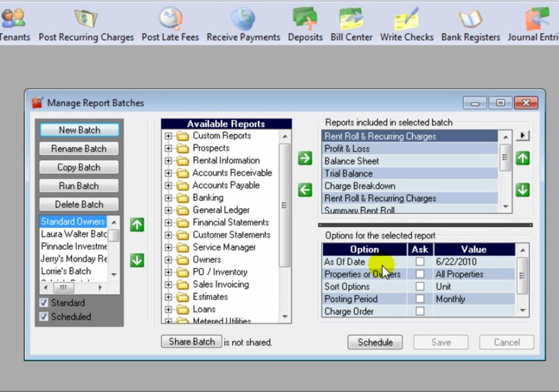Toggle the Scheduled checkbox

point(44,317)
